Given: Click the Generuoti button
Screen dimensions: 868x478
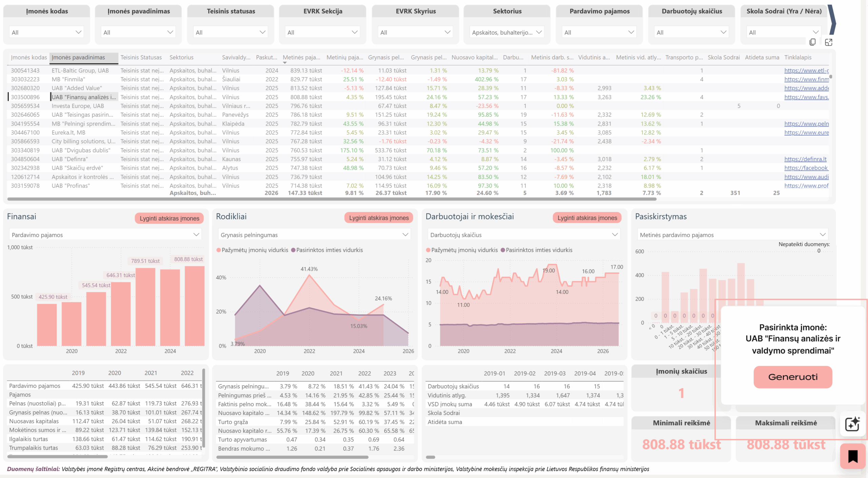Looking at the screenshot, I should pyautogui.click(x=793, y=377).
